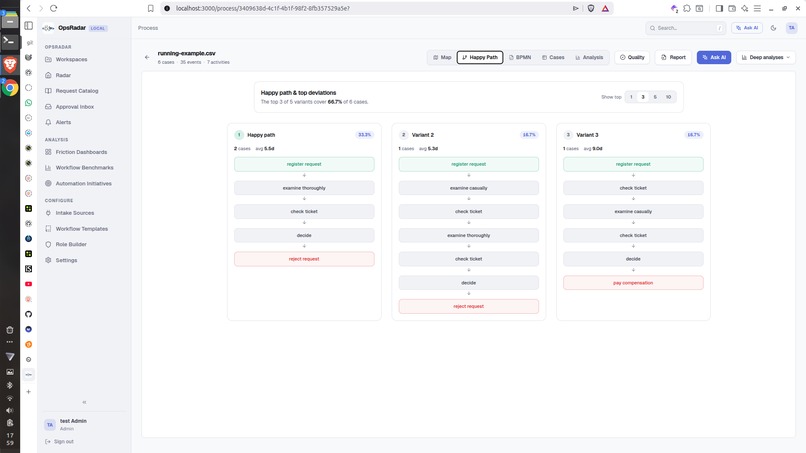Switch to the Map tab
The width and height of the screenshot is (806, 453).
[442, 57]
